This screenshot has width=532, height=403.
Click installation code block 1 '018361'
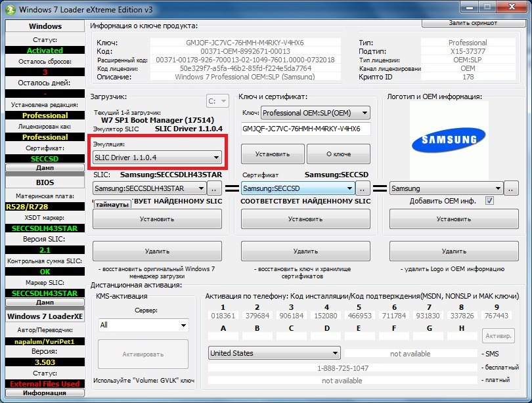tap(223, 316)
